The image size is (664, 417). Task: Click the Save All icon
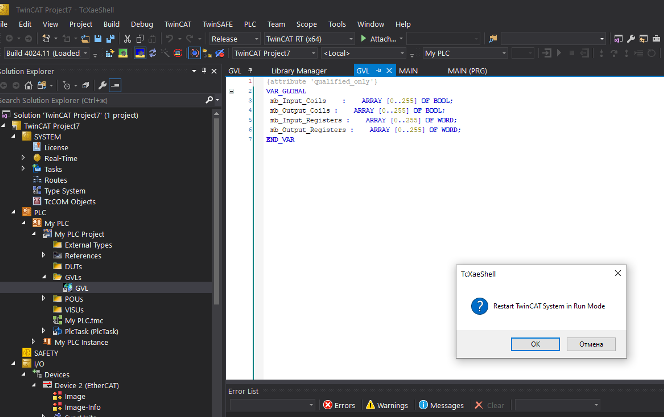[x=110, y=39]
